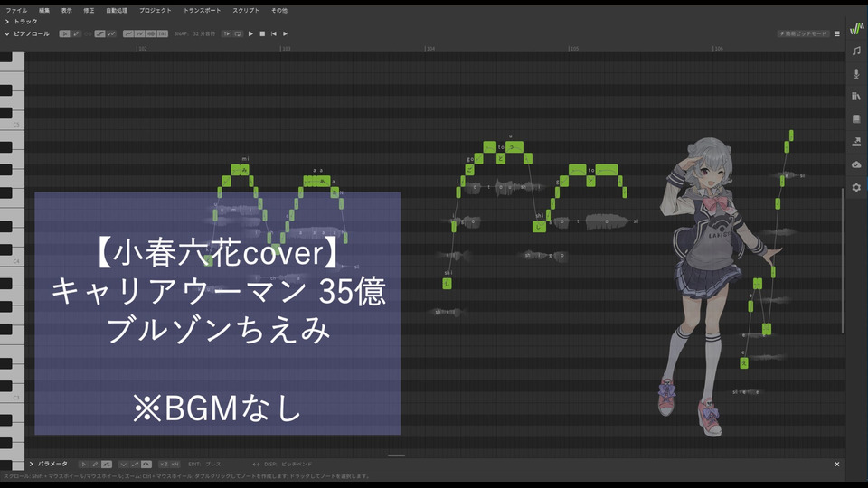Viewport: 868px width, 488px height.
Task: Jump to the start of the track
Action: [x=274, y=33]
